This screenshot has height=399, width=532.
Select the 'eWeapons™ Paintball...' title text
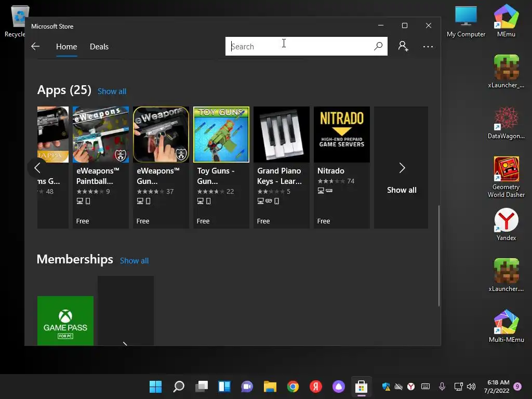click(98, 176)
